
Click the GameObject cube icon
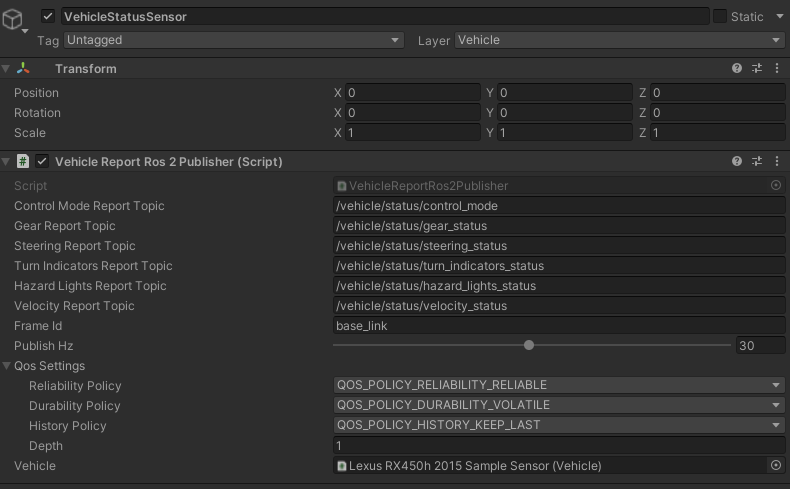tap(13, 20)
